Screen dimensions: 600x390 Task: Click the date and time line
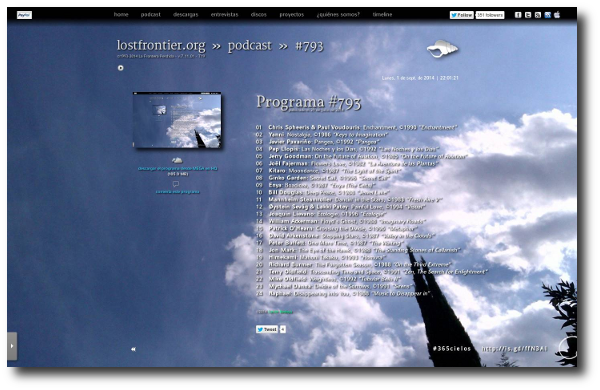420,78
